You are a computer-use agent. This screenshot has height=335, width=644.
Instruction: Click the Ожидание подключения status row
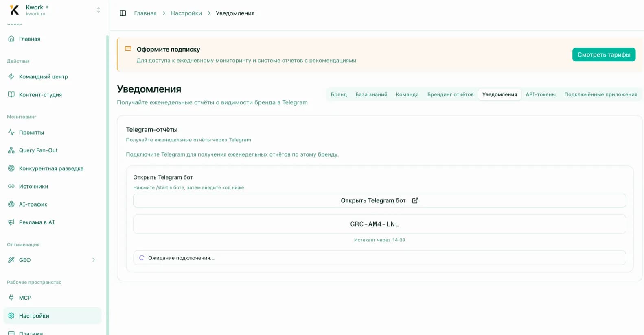[x=379, y=258]
